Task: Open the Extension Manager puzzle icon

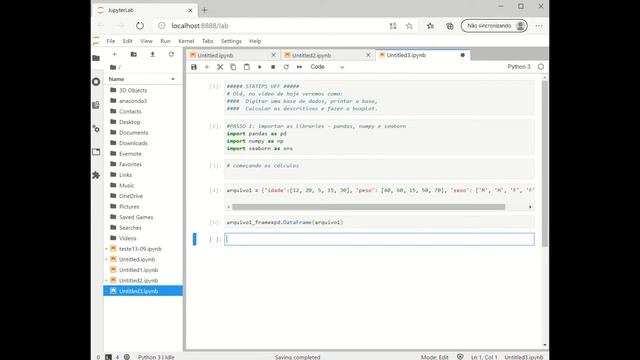Action: [x=96, y=175]
